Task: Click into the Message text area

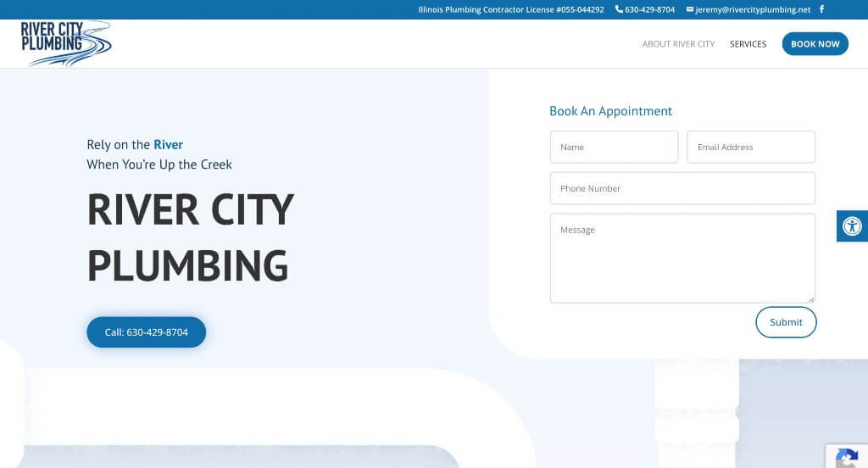Action: (682, 258)
